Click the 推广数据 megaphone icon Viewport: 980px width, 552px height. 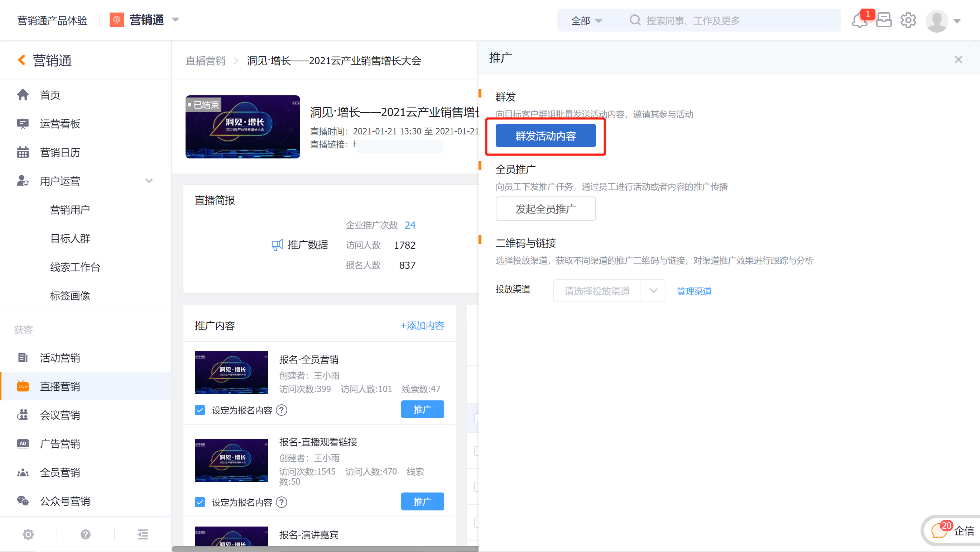pyautogui.click(x=277, y=245)
